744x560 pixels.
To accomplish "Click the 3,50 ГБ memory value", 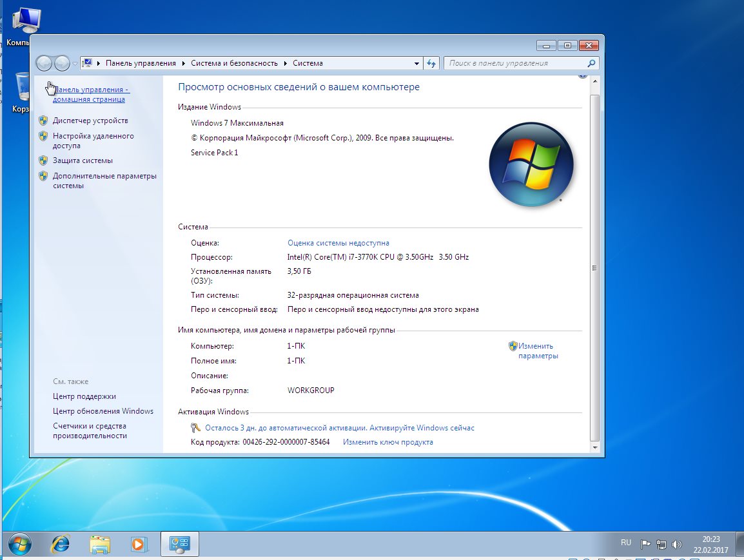I will click(x=299, y=271).
